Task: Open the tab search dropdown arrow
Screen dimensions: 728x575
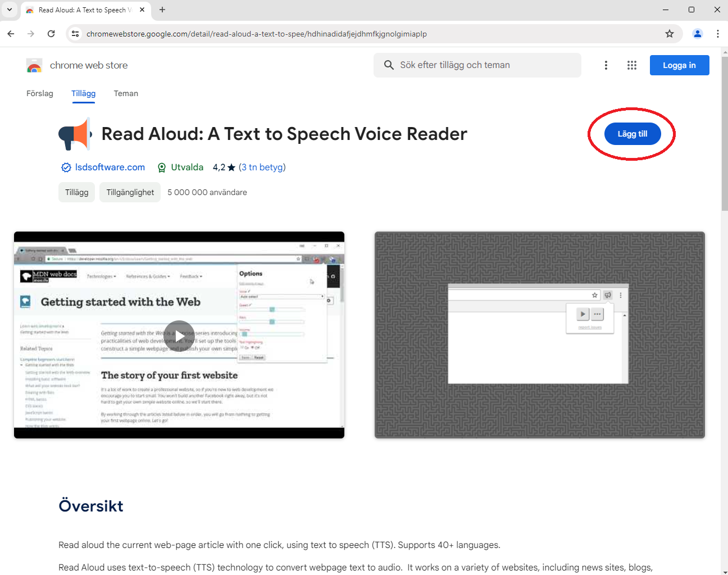Action: (x=10, y=10)
